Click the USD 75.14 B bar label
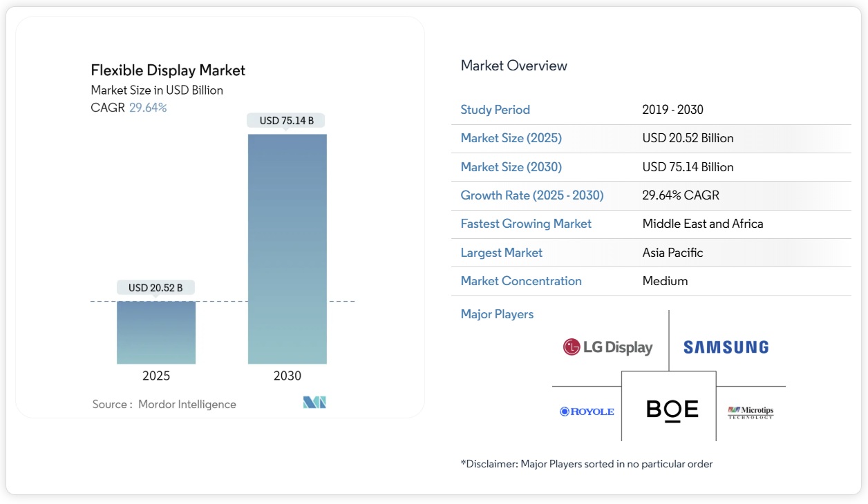The width and height of the screenshot is (868, 504). [x=287, y=121]
